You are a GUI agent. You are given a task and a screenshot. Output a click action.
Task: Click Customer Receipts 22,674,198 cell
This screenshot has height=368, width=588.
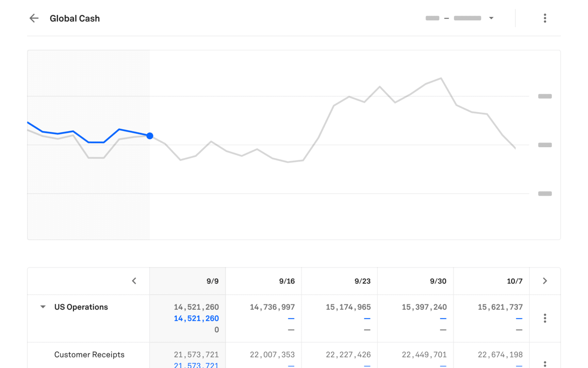[x=500, y=355]
